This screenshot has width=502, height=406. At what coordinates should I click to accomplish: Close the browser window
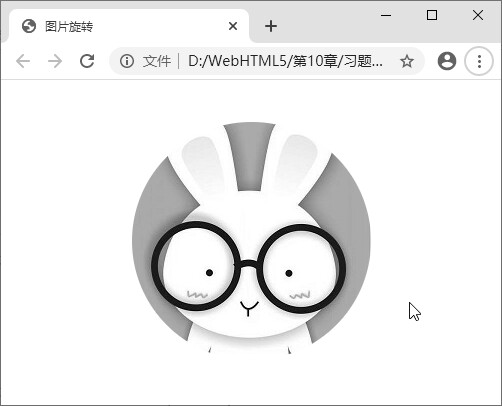coord(478,15)
